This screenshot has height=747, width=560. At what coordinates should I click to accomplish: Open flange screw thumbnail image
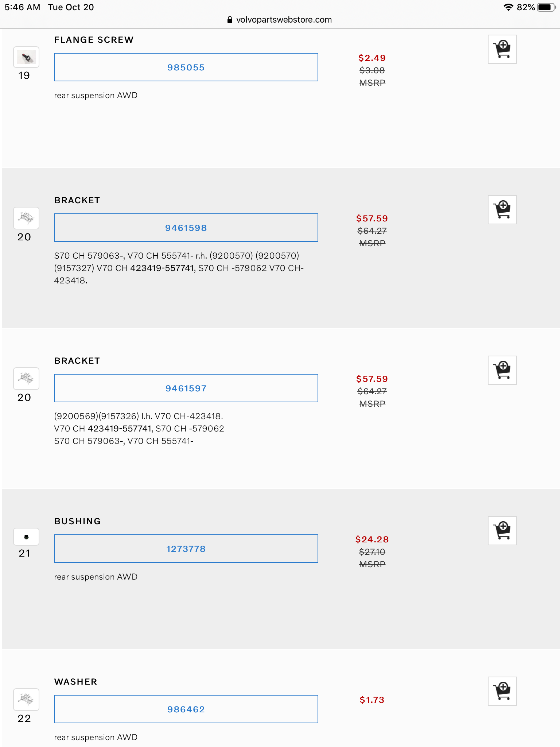tap(26, 57)
